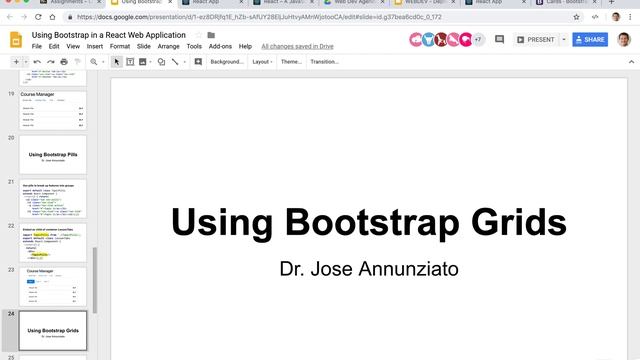Screen dimensions: 640x360
Task: Redo the last action
Action: tap(51, 62)
